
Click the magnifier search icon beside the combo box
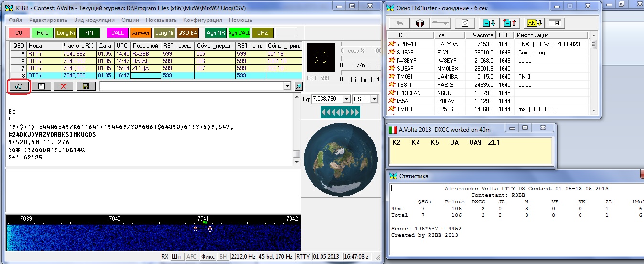tap(298, 86)
